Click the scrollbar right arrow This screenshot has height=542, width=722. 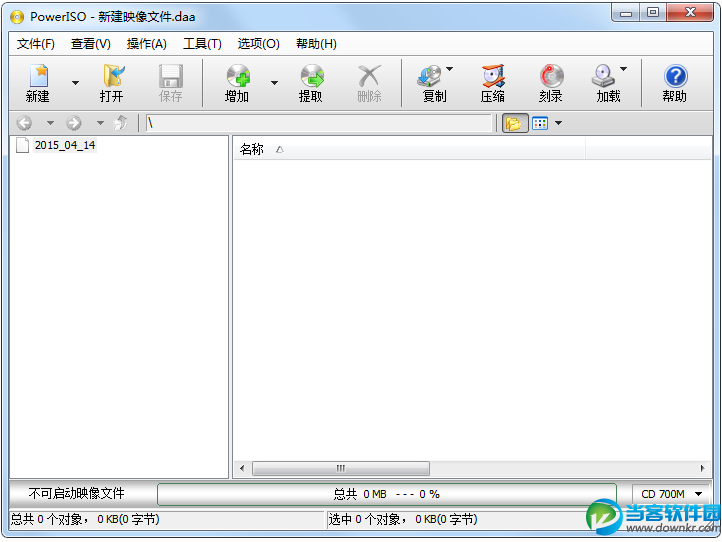click(x=702, y=468)
